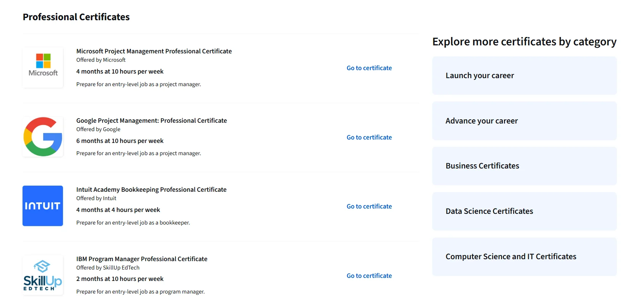Click the Intuit logo tile

point(43,206)
